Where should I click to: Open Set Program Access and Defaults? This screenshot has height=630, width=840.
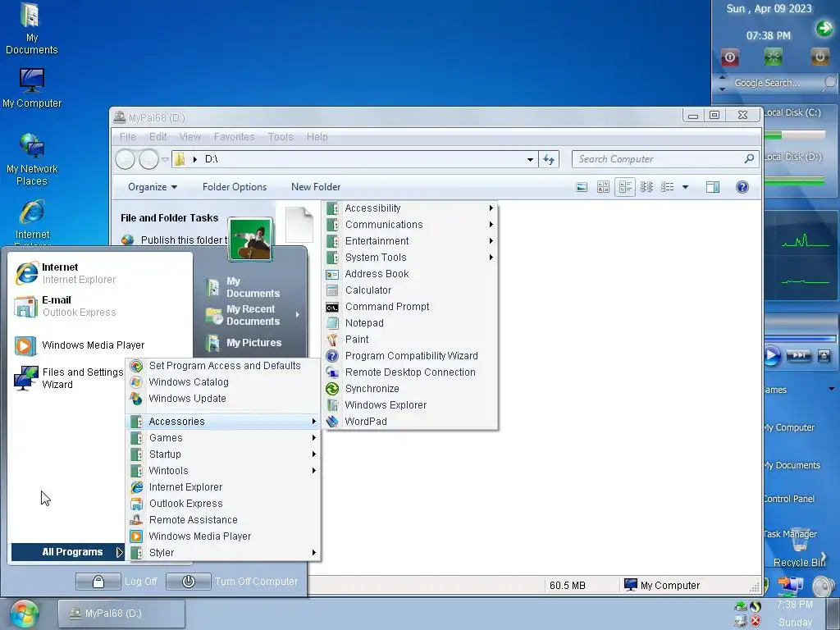223,365
